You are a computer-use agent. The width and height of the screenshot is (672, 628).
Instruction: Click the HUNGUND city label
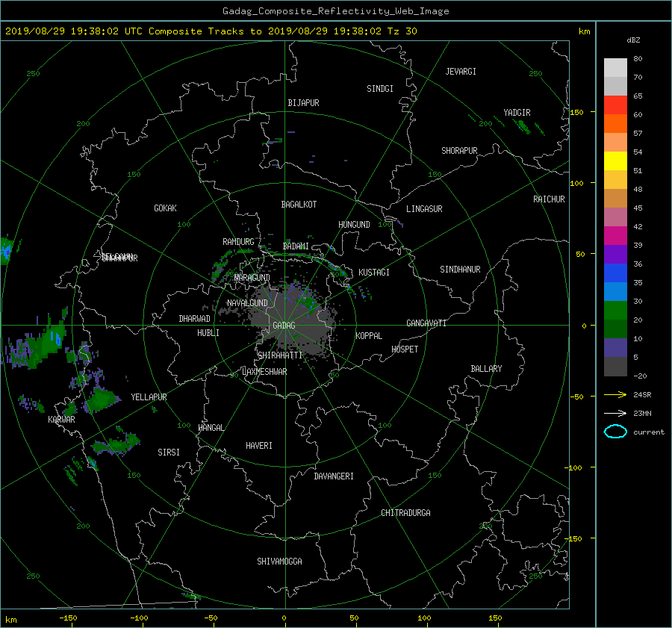tap(354, 225)
